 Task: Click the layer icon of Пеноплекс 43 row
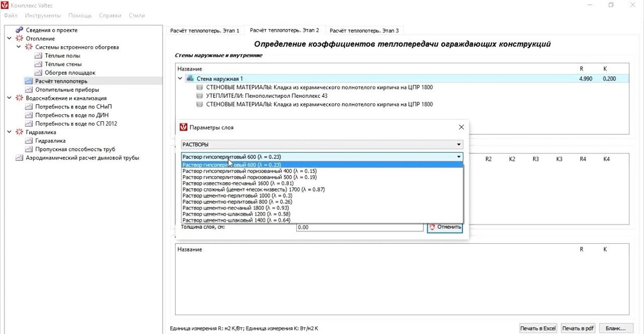click(200, 96)
